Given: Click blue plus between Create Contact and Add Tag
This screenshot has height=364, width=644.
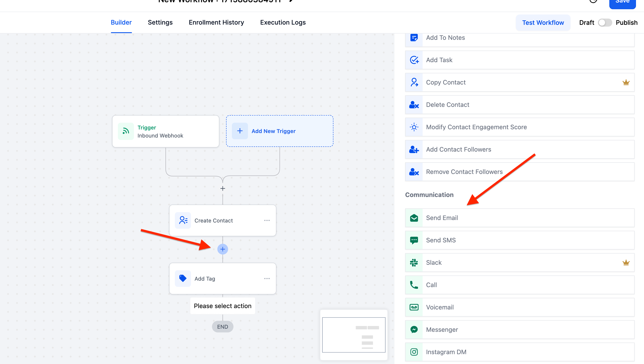Looking at the screenshot, I should [222, 249].
